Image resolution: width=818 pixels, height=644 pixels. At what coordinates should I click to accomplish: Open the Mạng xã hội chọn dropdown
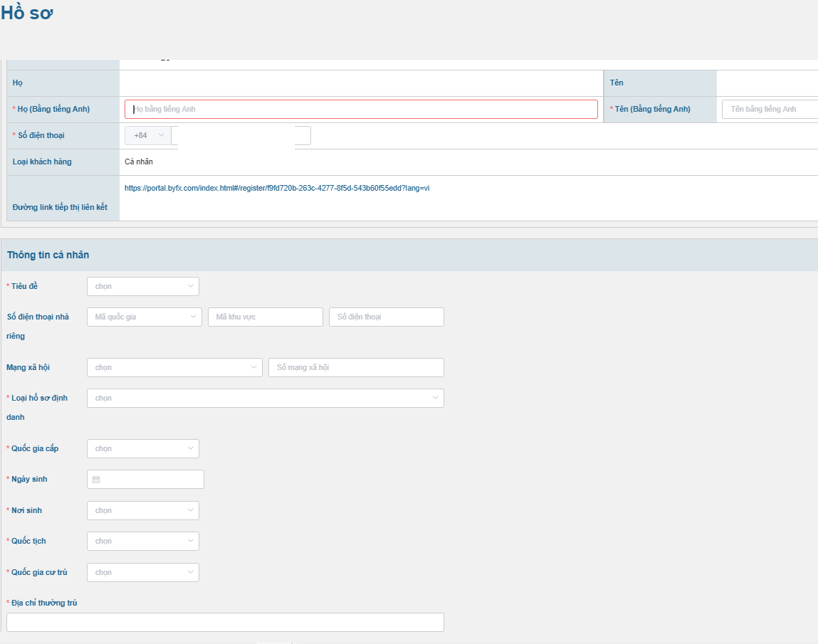[x=174, y=368]
